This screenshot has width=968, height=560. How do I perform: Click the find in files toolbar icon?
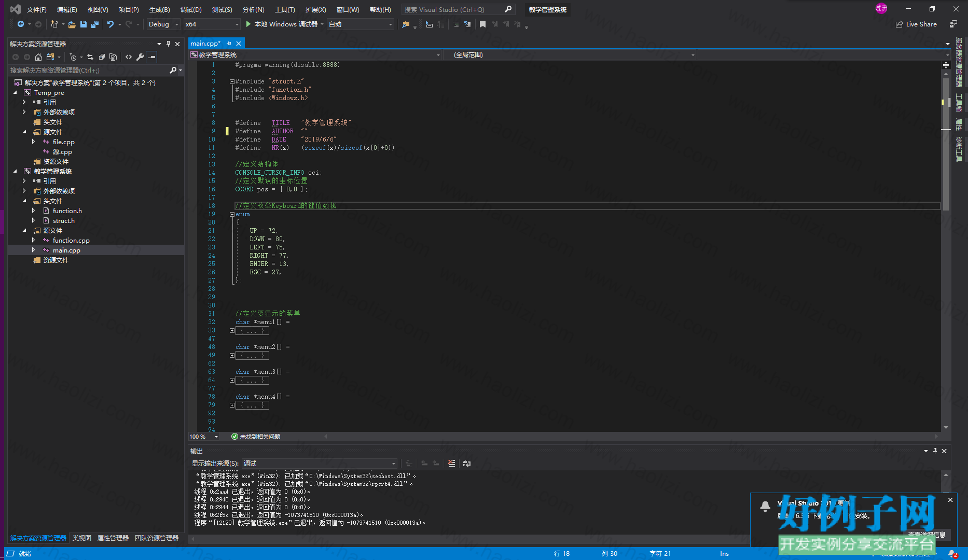coord(406,24)
